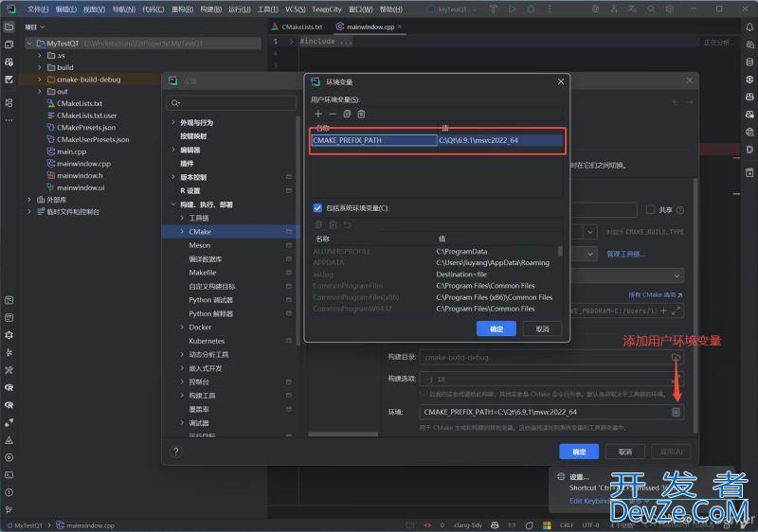Open the VCS menu

point(295,9)
